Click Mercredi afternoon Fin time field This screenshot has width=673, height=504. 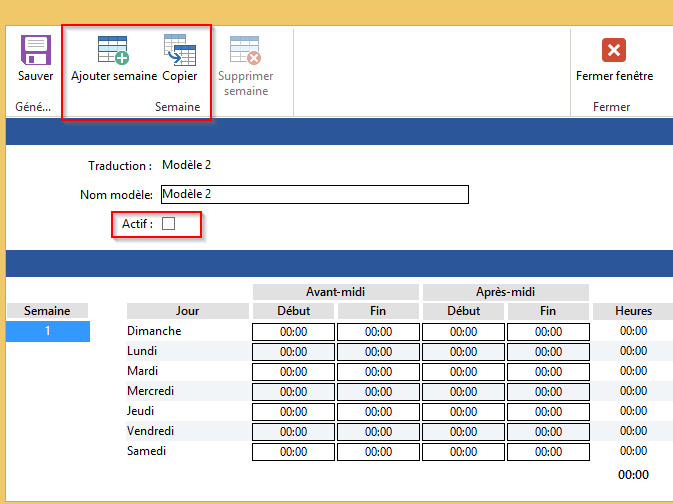click(x=548, y=392)
